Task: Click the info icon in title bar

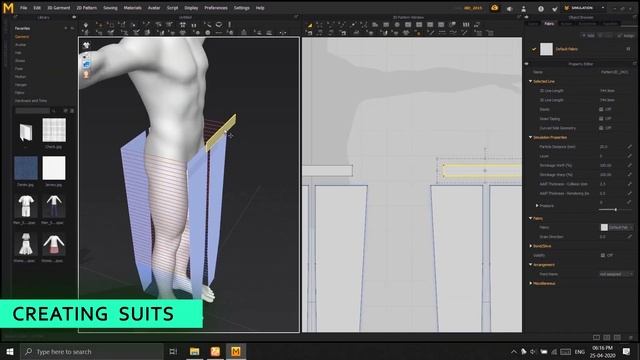Action: (x=541, y=8)
